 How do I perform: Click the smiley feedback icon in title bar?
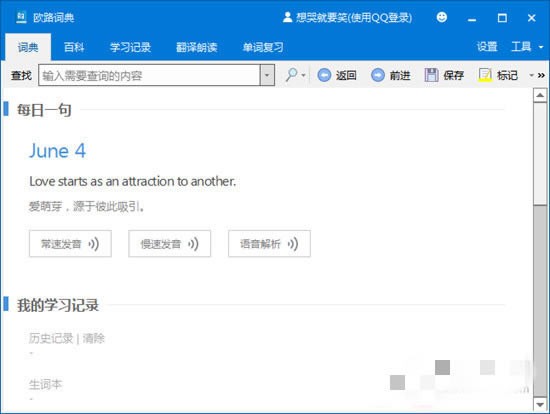coord(442,17)
